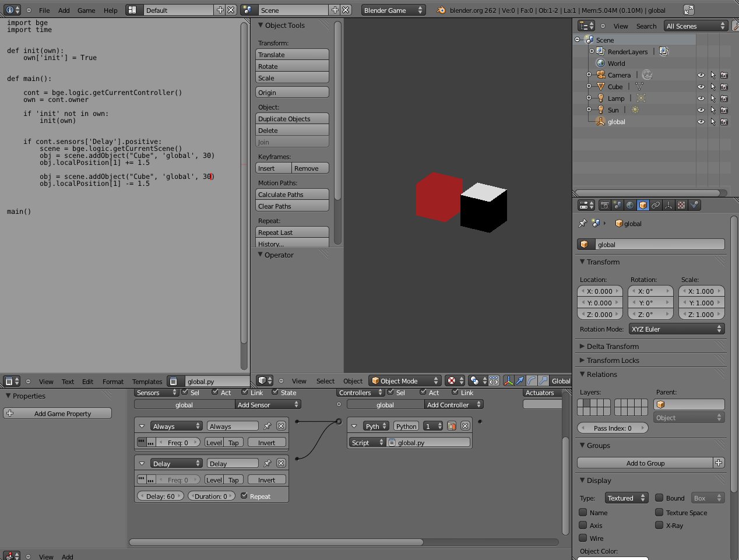The height and width of the screenshot is (560, 739).
Task: Pin the Delay sensor
Action: coord(268,463)
